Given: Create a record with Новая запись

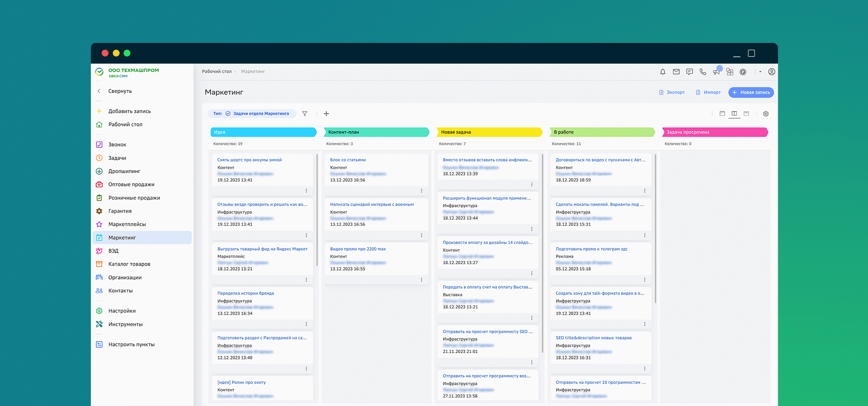Looking at the screenshot, I should pos(751,93).
